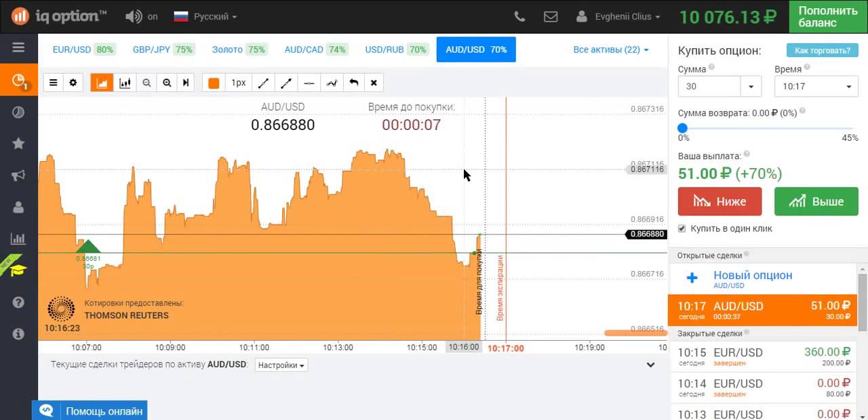Open the envelope messages icon

pos(551,16)
